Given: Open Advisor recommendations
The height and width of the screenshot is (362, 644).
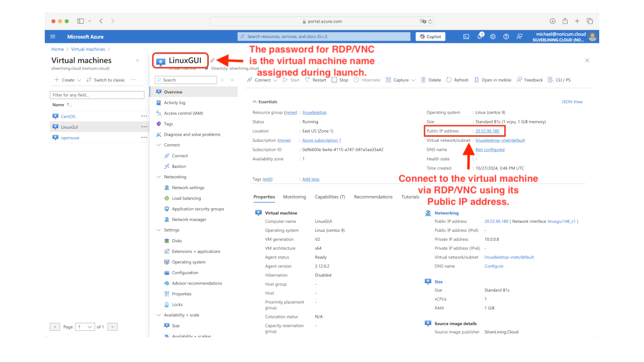Looking at the screenshot, I should pyautogui.click(x=197, y=283).
